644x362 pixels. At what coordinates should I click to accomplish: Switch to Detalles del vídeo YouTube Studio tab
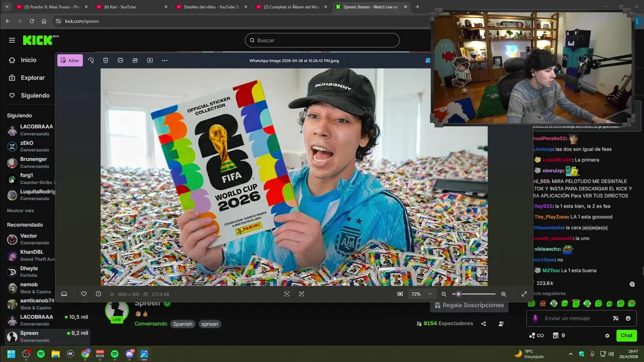pos(211,7)
